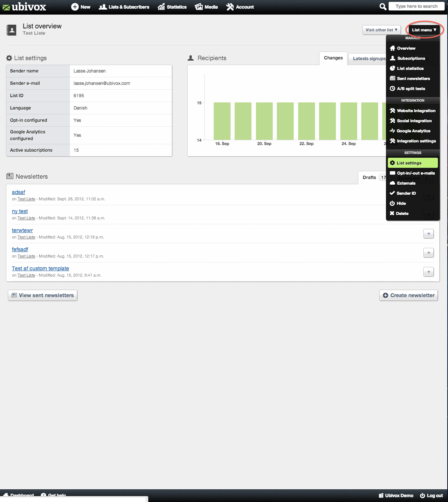Click Log out in the footer
448x502 pixels.
[x=431, y=496]
